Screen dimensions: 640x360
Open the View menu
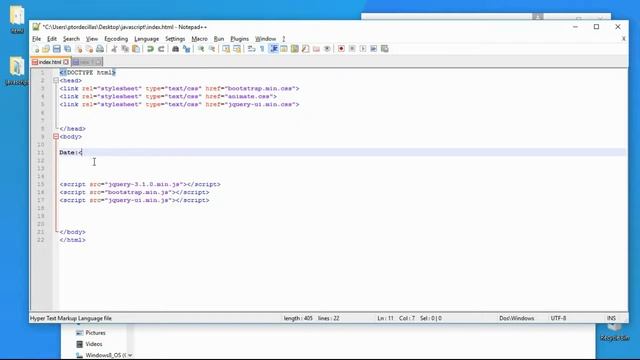[92, 39]
